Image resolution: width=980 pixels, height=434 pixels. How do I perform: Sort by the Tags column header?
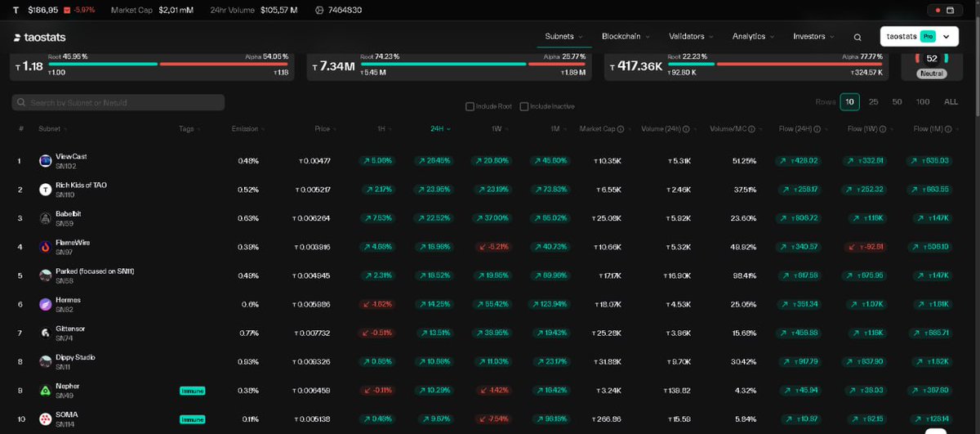click(x=189, y=129)
